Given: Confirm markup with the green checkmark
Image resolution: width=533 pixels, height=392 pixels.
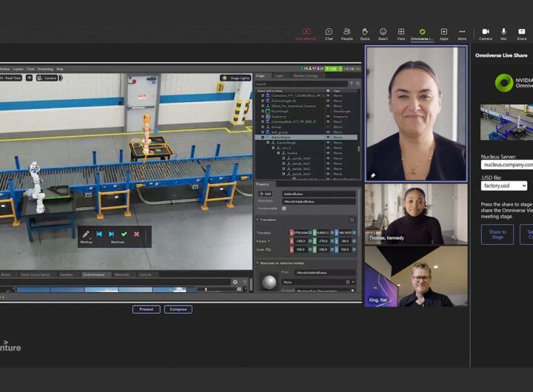Looking at the screenshot, I should (x=124, y=234).
